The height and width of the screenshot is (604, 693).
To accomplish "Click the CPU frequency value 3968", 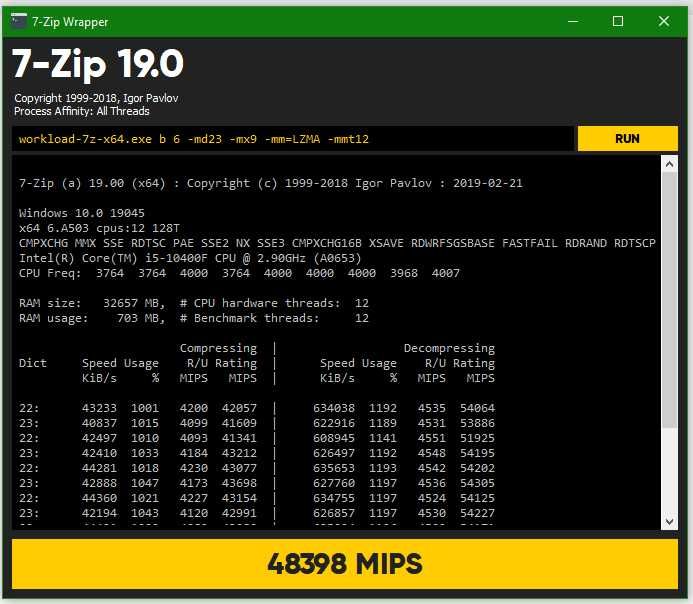I will point(404,273).
